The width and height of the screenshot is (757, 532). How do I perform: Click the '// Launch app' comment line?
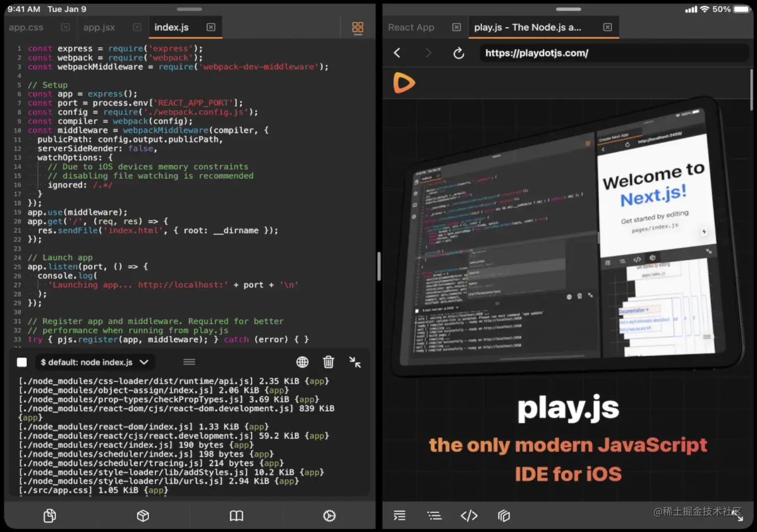pyautogui.click(x=60, y=257)
